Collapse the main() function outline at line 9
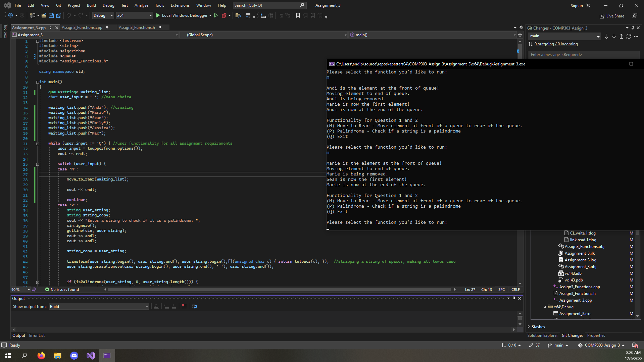This screenshot has width=644, height=362. (x=38, y=82)
